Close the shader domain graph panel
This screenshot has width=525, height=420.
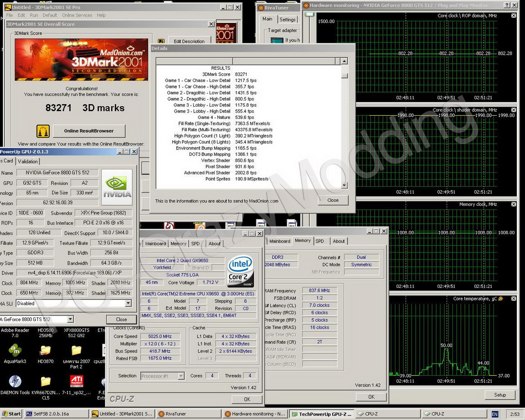[x=514, y=110]
